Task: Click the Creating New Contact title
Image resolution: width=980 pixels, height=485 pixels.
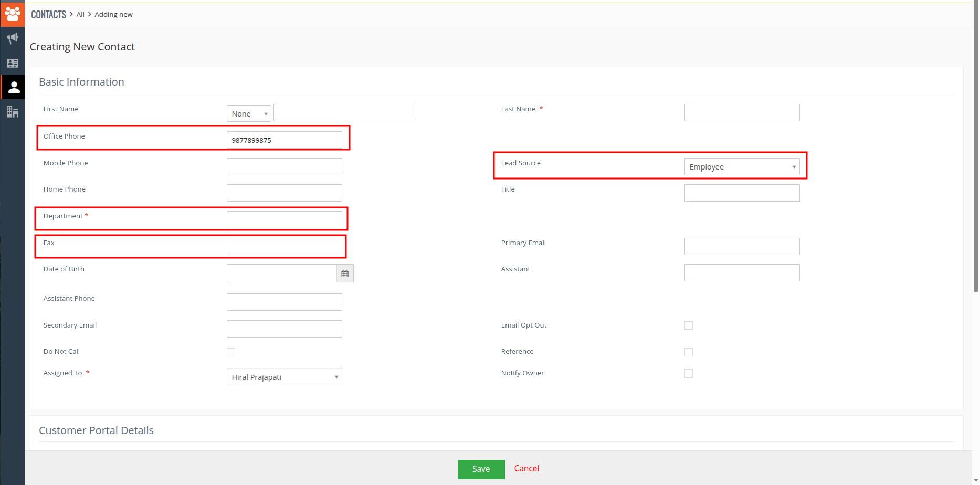Action: tap(82, 47)
